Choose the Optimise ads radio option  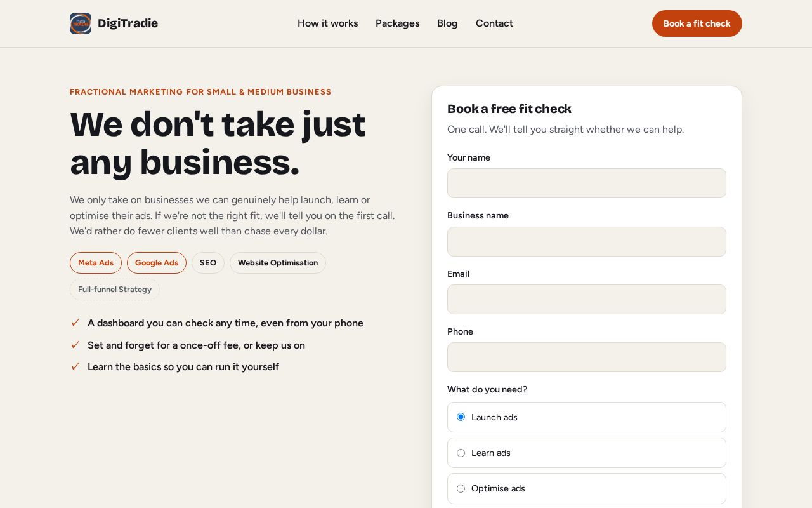461,488
